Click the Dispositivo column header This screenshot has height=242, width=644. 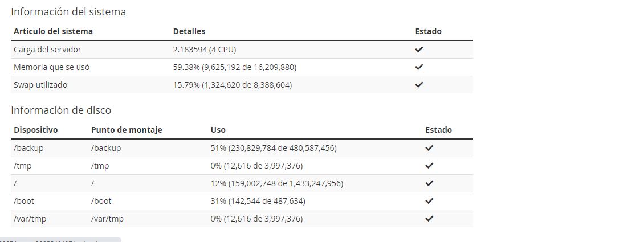pos(36,130)
